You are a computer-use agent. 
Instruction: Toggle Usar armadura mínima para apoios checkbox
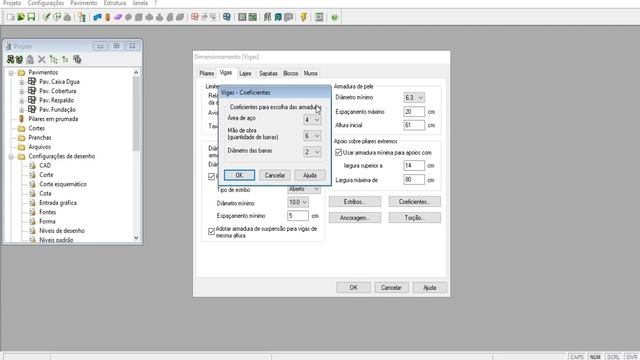(x=338, y=152)
